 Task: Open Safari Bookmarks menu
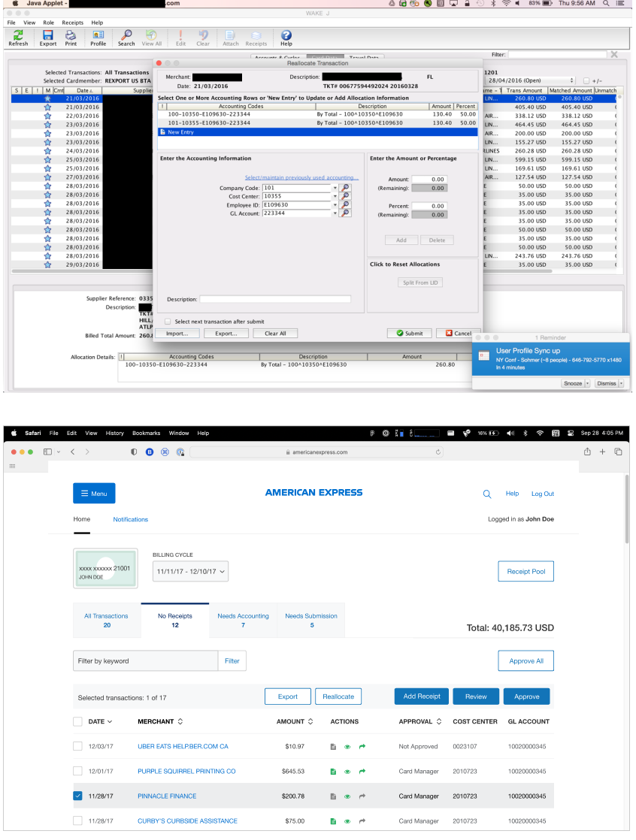[x=147, y=433]
